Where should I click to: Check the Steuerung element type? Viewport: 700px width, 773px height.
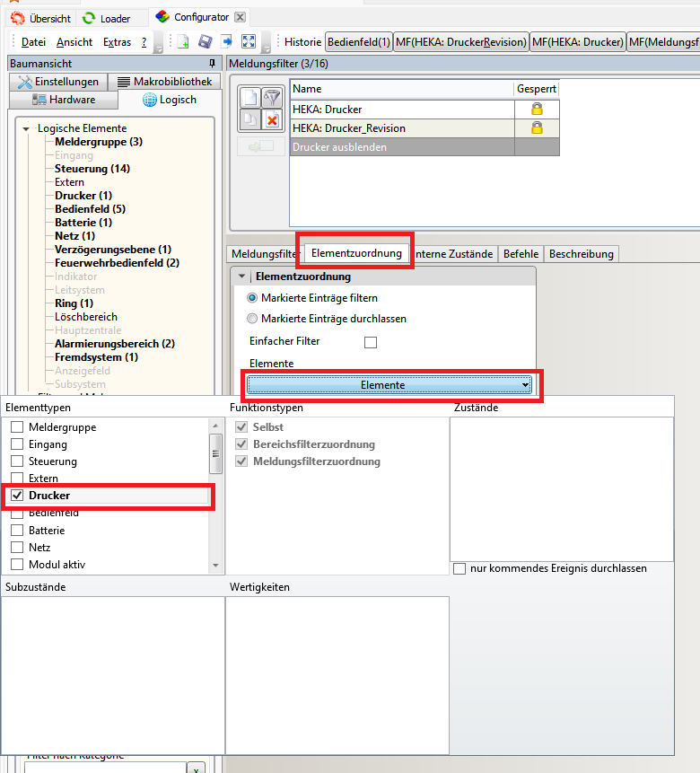17,461
